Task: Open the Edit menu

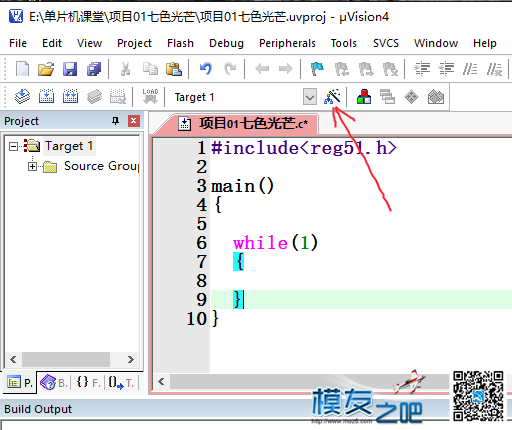Action: click(52, 43)
